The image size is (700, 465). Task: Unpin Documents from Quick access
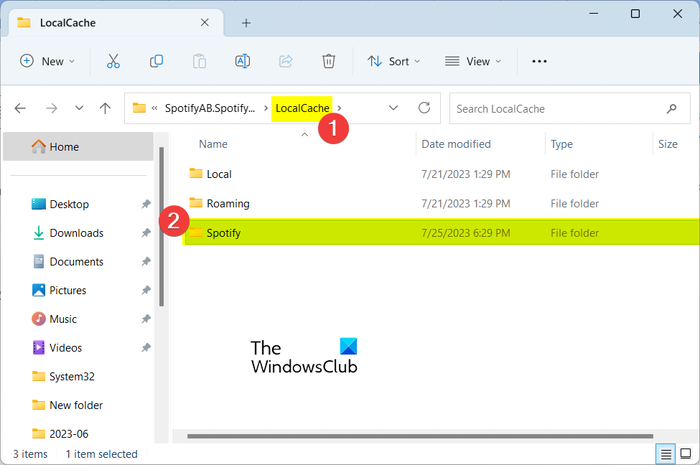tap(146, 262)
